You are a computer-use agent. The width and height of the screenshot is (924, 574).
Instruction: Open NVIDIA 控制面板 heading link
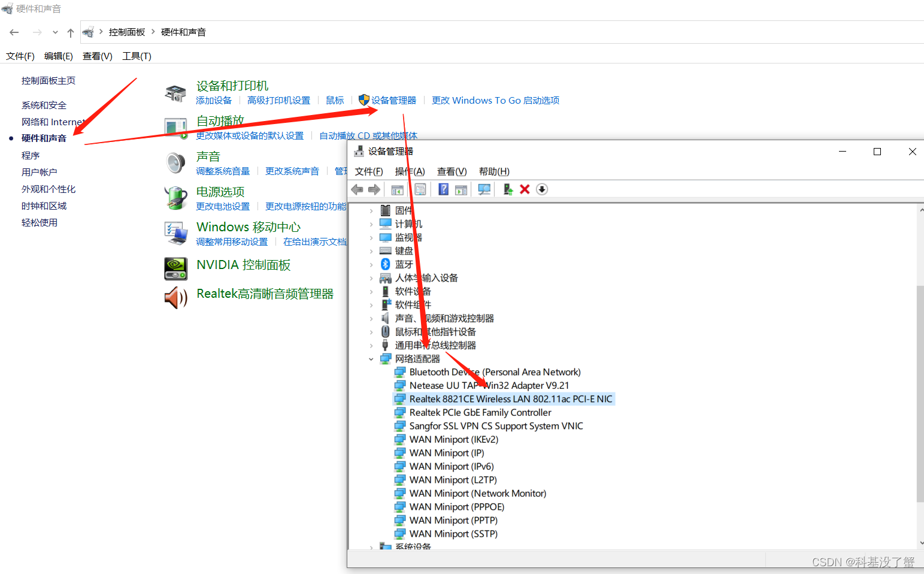pos(244,265)
